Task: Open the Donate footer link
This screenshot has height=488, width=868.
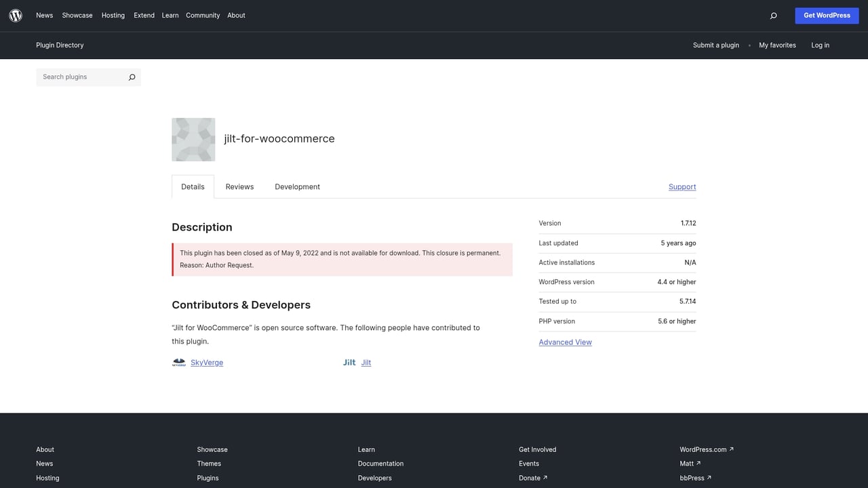Action: click(x=529, y=478)
